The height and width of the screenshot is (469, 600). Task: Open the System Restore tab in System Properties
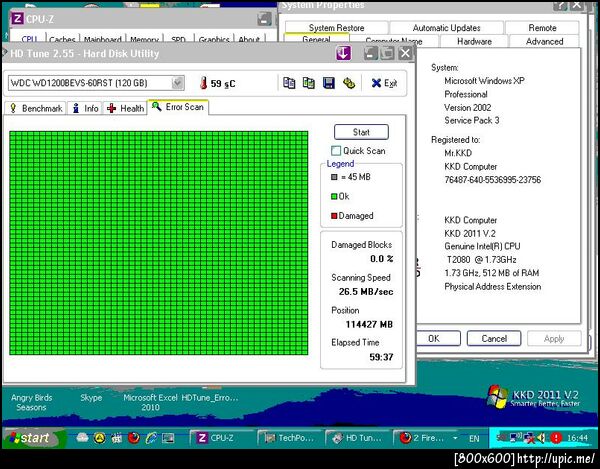click(336, 28)
